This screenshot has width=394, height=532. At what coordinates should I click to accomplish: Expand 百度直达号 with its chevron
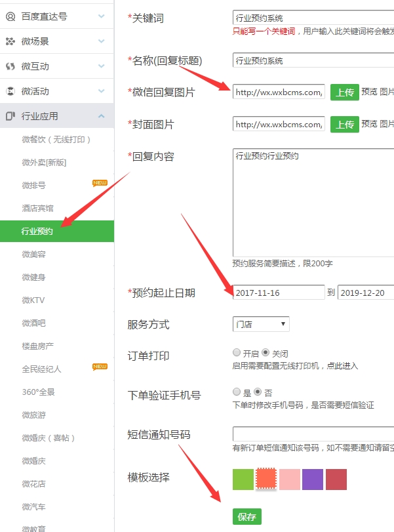click(102, 16)
